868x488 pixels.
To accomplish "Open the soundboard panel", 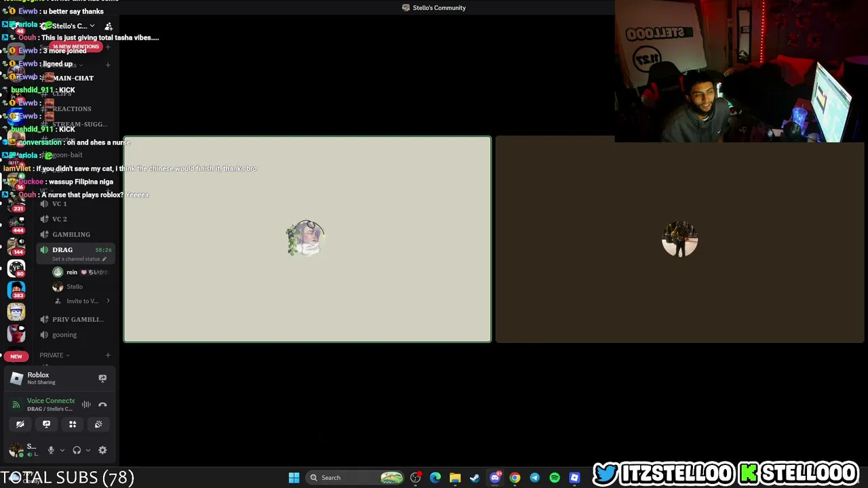I will click(98, 424).
